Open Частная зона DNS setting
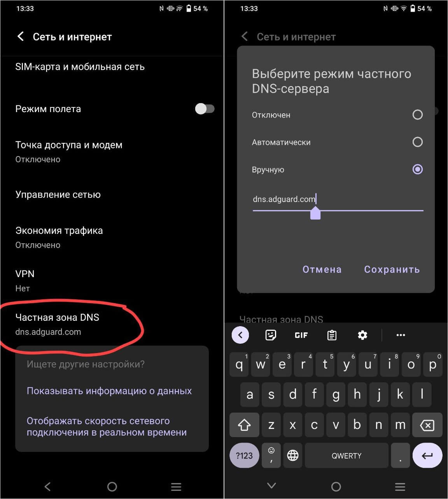This screenshot has height=499, width=448. point(112,324)
